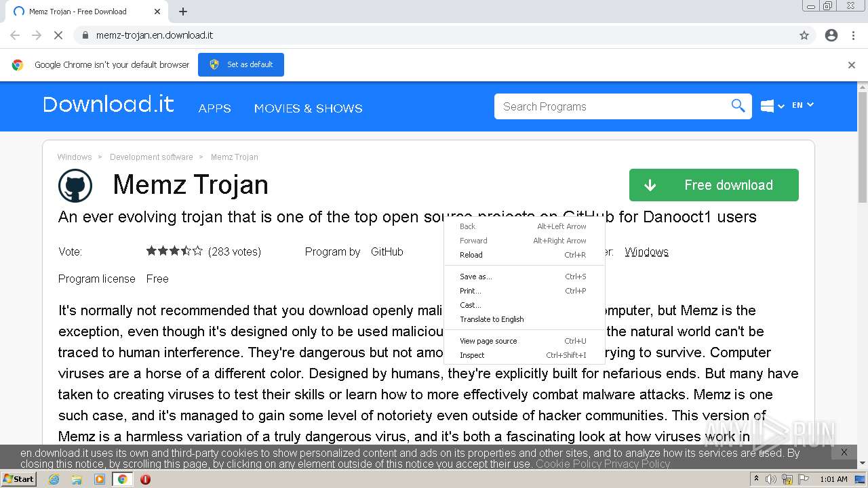Choose Reload from context menu
Image resolution: width=868 pixels, height=488 pixels.
click(x=523, y=255)
